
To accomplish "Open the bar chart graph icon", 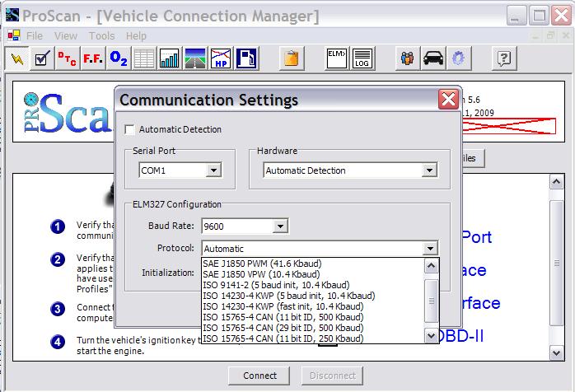I will tap(170, 58).
